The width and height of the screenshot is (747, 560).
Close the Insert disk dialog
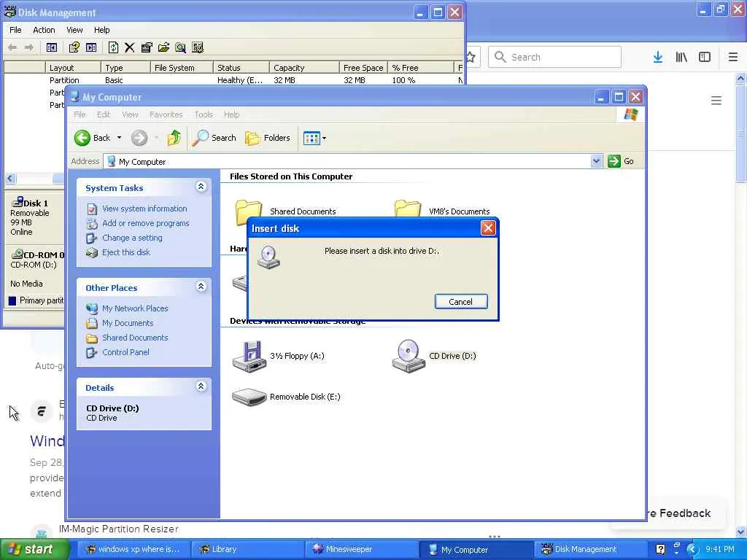coord(488,228)
